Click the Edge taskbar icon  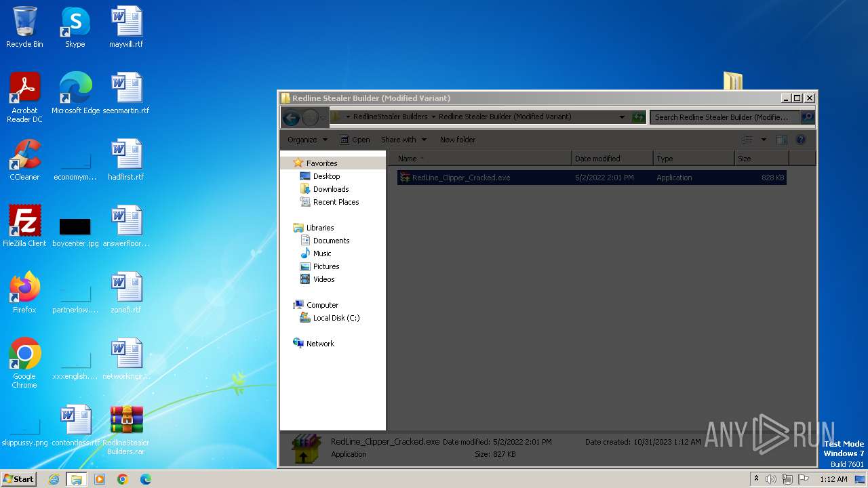[146, 479]
